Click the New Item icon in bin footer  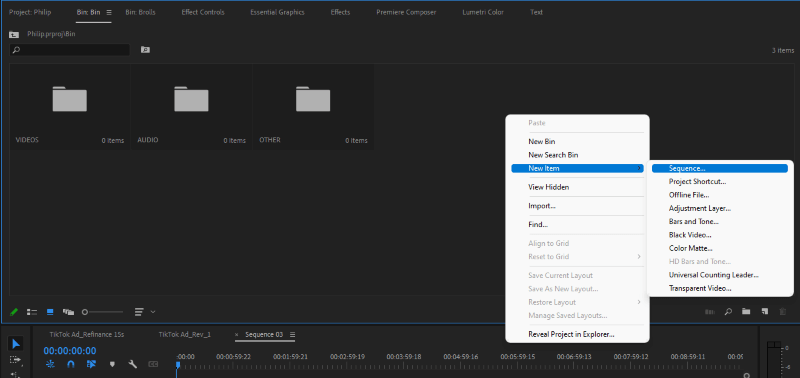click(x=764, y=311)
